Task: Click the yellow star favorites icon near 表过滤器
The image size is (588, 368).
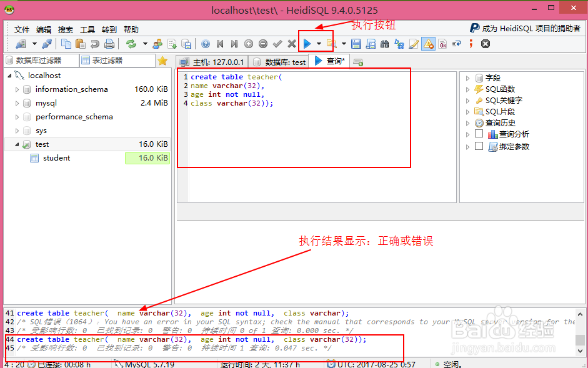Action: click(164, 61)
